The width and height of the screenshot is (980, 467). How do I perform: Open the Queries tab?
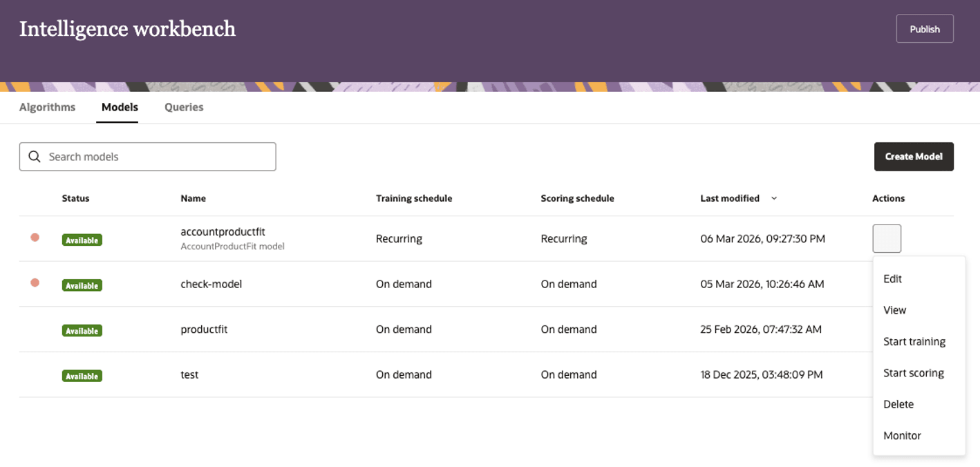(183, 107)
